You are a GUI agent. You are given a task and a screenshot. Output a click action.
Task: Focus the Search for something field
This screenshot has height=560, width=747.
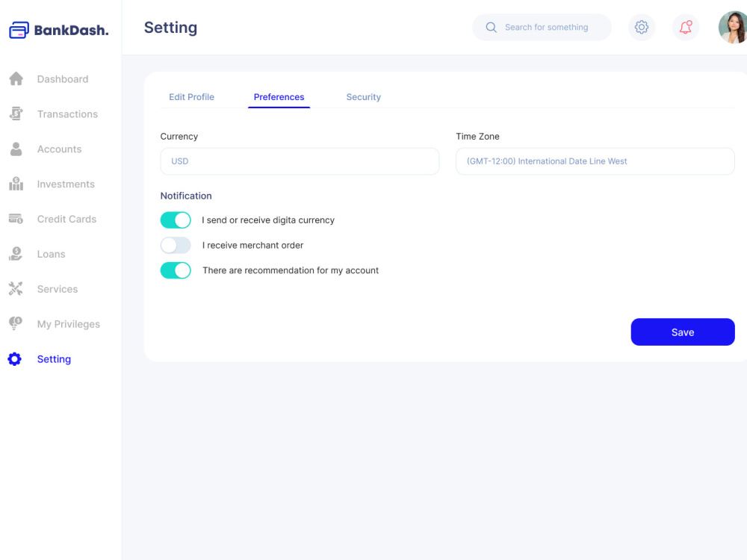coord(542,27)
